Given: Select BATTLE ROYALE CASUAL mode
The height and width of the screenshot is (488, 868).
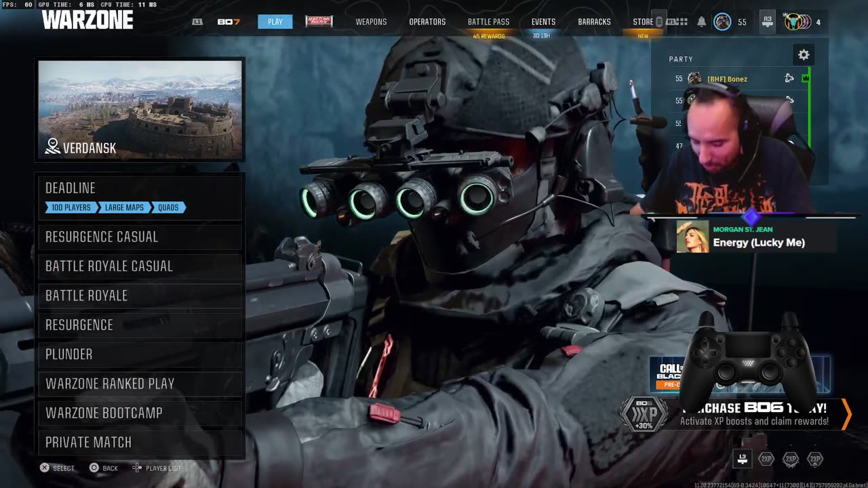Looking at the screenshot, I should coord(140,266).
